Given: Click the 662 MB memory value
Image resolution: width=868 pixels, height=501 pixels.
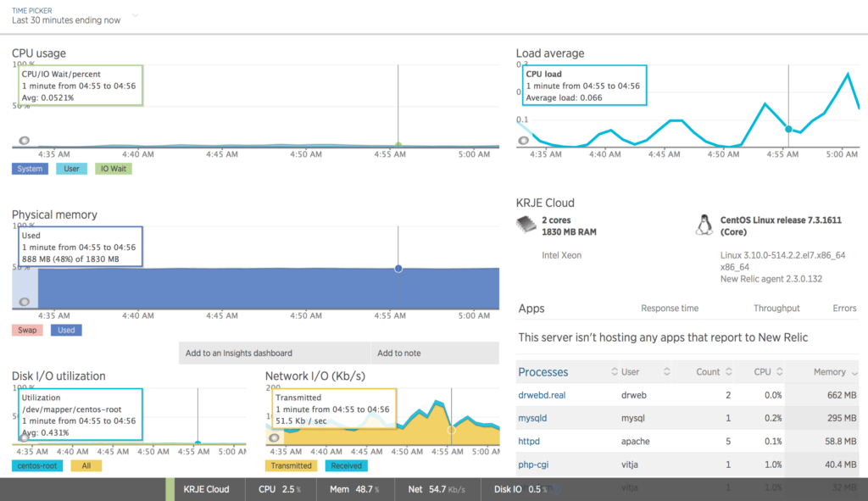Looking at the screenshot, I should click(842, 395).
